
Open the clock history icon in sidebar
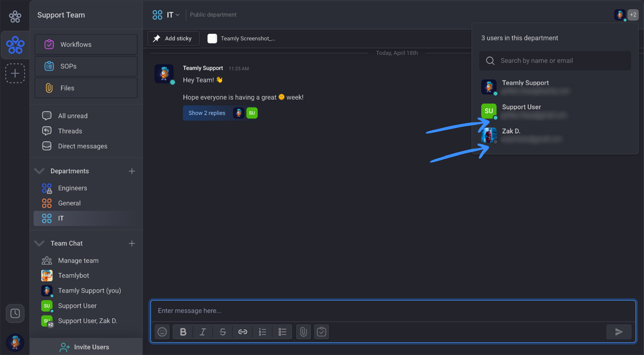coord(15,313)
